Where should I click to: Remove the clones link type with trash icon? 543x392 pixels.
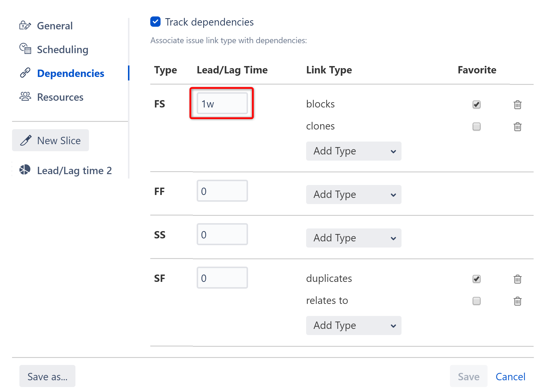pos(518,127)
